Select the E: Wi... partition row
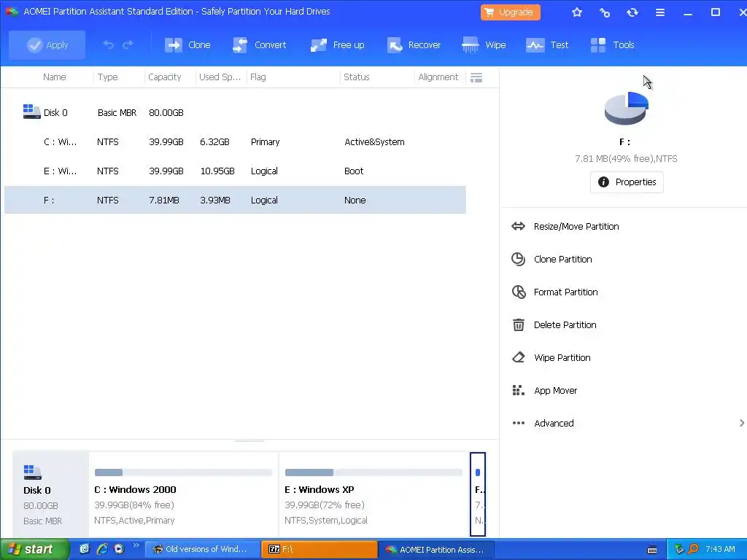 236,171
